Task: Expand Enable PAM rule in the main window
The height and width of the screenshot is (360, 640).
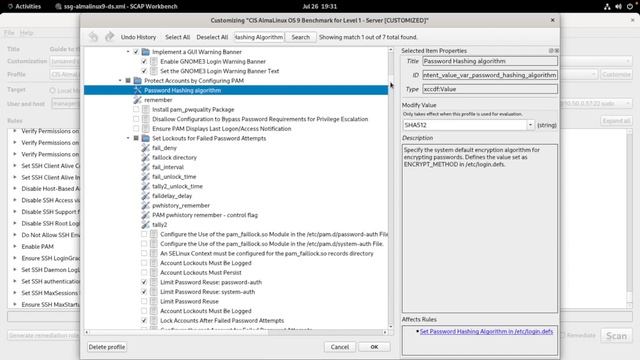Action: tap(15, 247)
